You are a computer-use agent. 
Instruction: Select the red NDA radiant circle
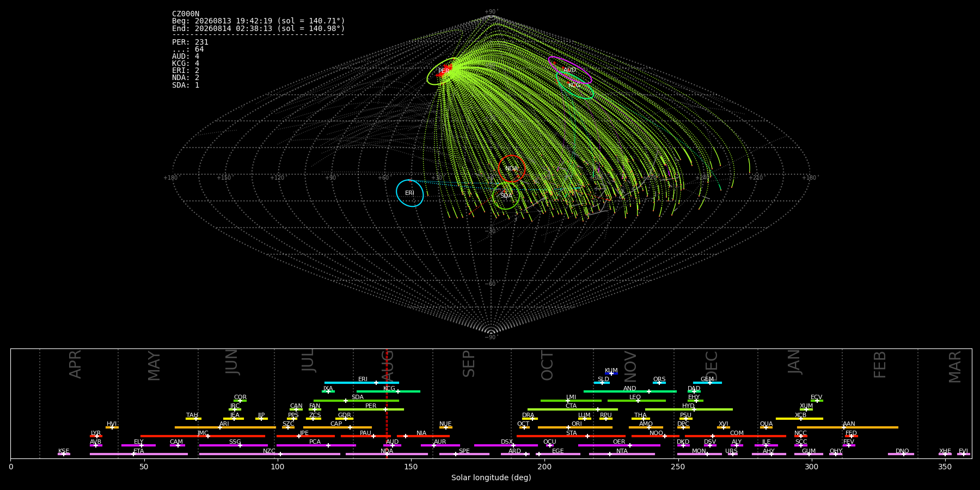[512, 169]
